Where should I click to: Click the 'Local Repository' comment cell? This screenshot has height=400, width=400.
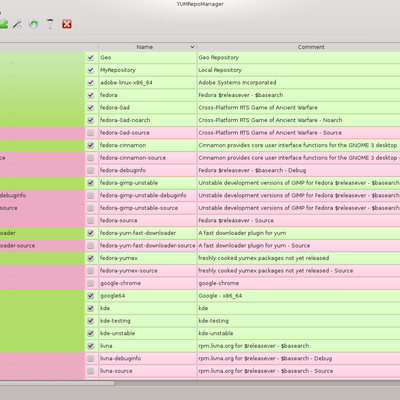[299, 70]
